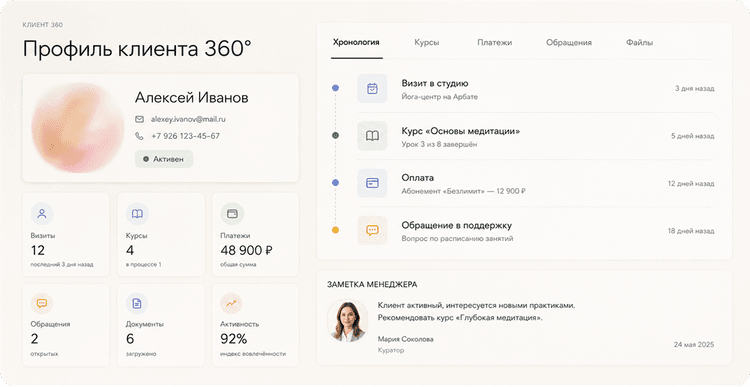Click «Вопрос по расписанию занятий»

tap(457, 238)
